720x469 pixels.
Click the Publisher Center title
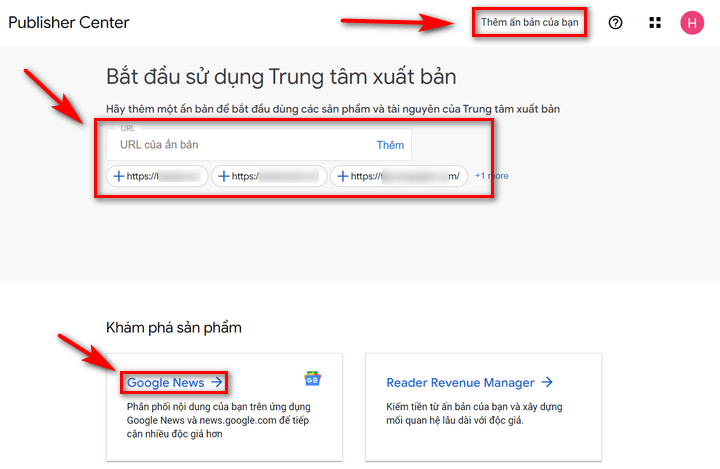pos(69,23)
